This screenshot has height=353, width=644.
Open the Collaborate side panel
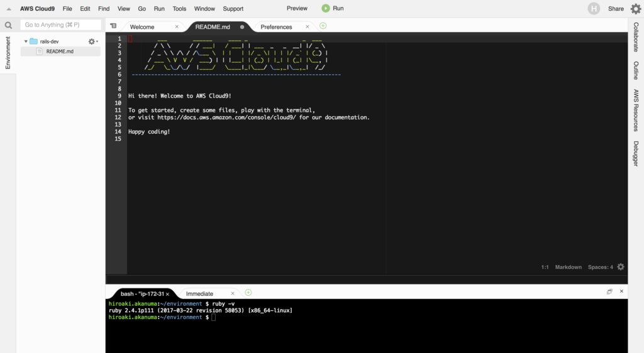[x=636, y=37]
